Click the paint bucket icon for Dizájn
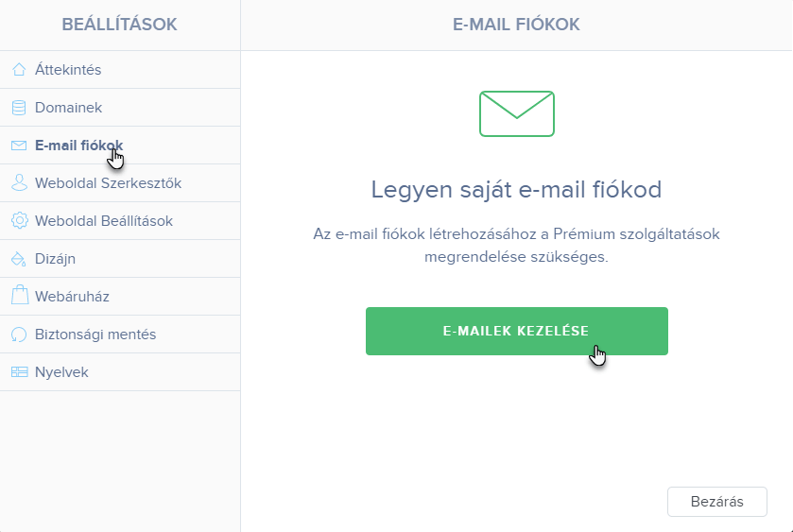 [x=19, y=258]
